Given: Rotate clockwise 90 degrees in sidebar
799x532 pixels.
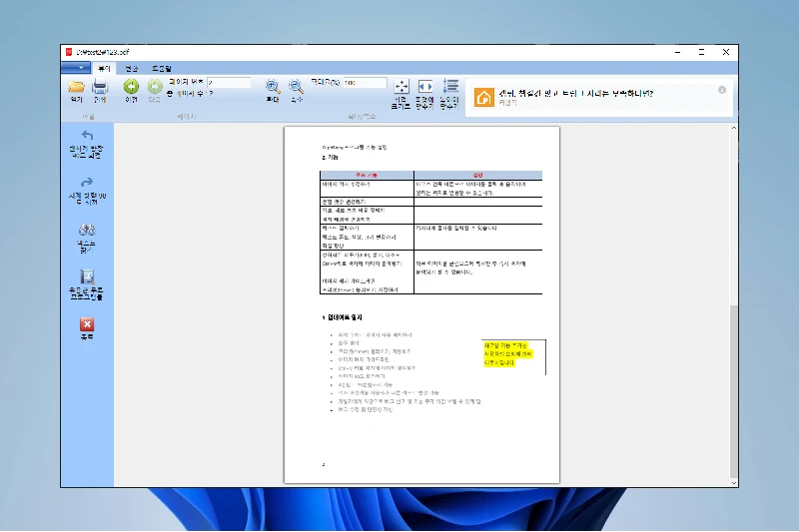Looking at the screenshot, I should (87, 191).
